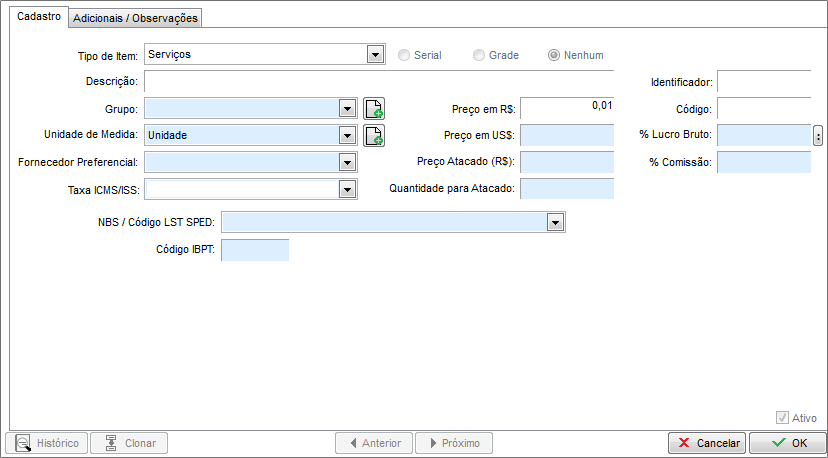Select the Nenhum radio button
The height and width of the screenshot is (458, 828).
click(x=553, y=55)
